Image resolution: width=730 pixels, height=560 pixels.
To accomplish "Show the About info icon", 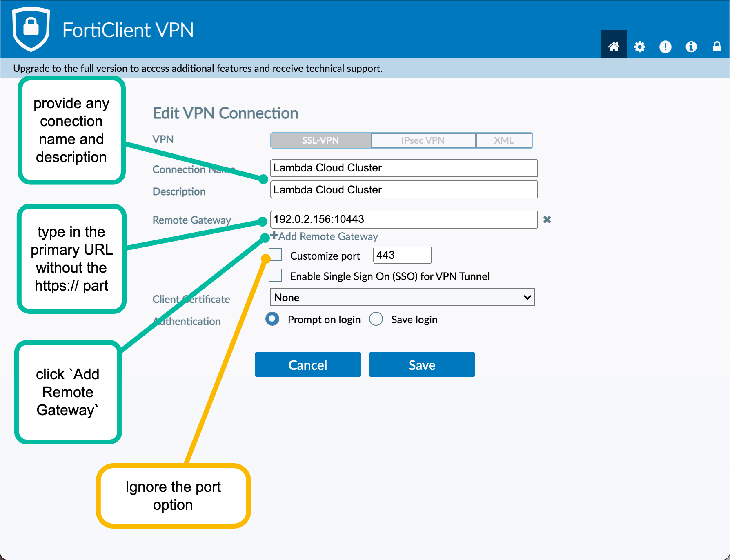I will click(691, 47).
